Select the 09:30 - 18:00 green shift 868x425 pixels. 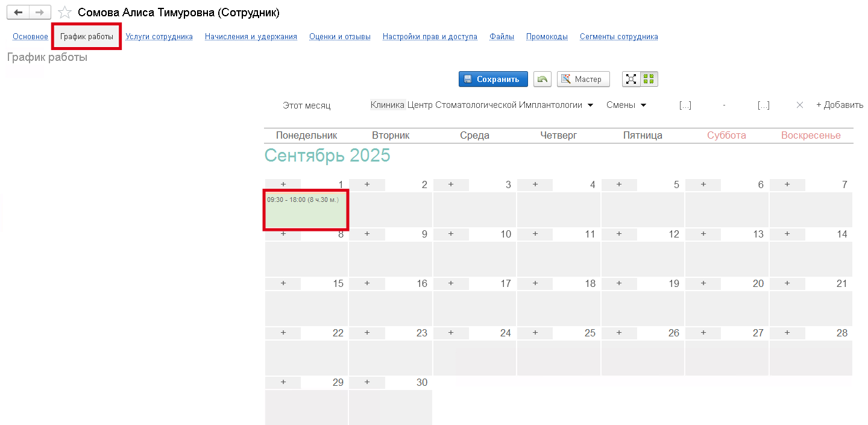(x=306, y=210)
